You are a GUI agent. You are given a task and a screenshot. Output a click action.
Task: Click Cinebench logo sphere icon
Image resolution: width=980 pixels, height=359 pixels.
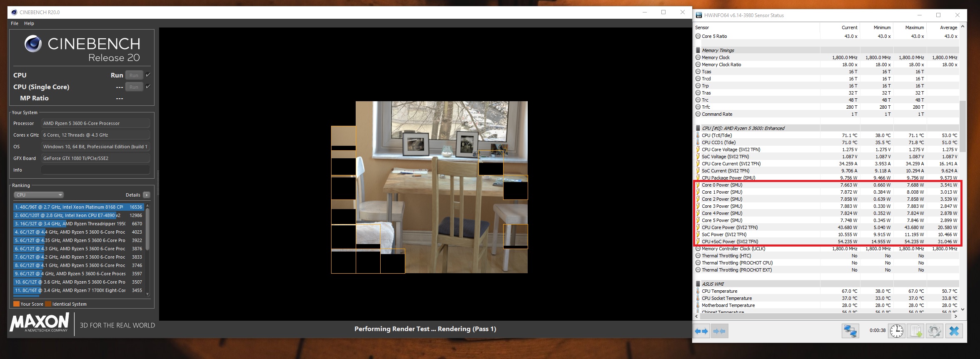(x=33, y=44)
